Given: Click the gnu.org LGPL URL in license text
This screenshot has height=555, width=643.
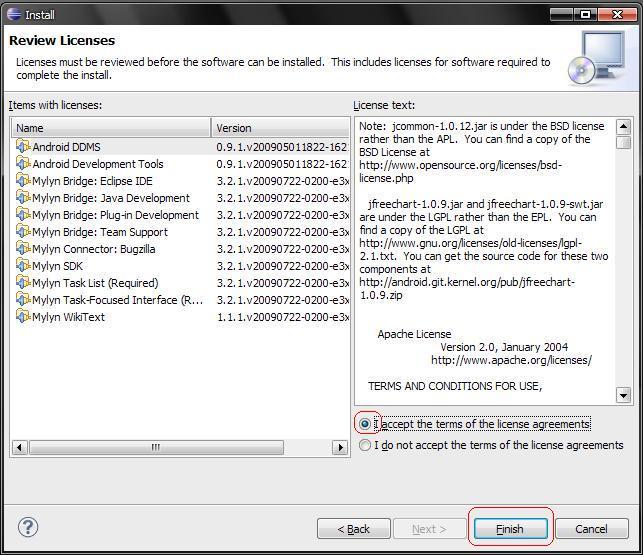Looking at the screenshot, I should point(470,249).
